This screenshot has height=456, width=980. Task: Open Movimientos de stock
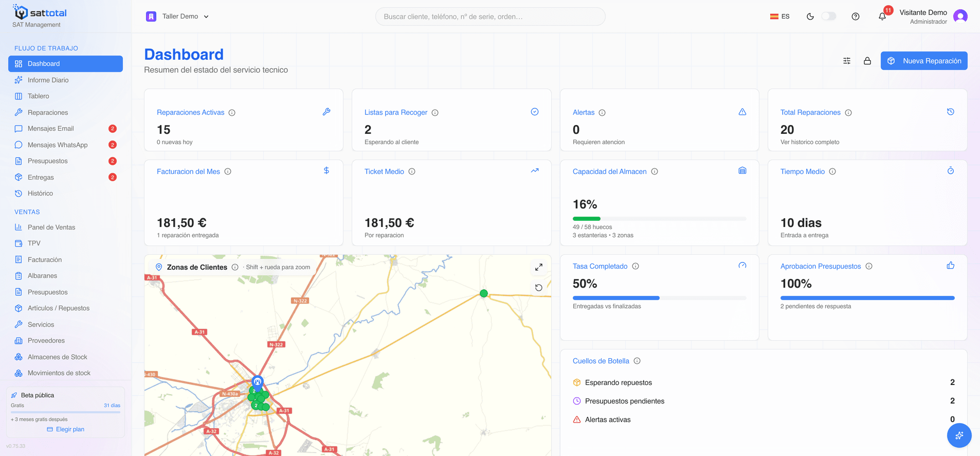coord(65,373)
